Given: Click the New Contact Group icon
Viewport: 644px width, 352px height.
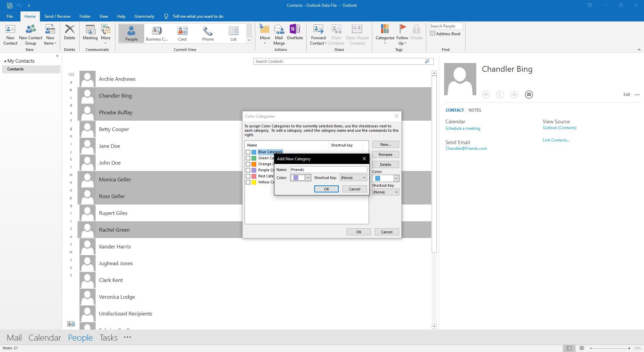Looking at the screenshot, I should [x=31, y=35].
